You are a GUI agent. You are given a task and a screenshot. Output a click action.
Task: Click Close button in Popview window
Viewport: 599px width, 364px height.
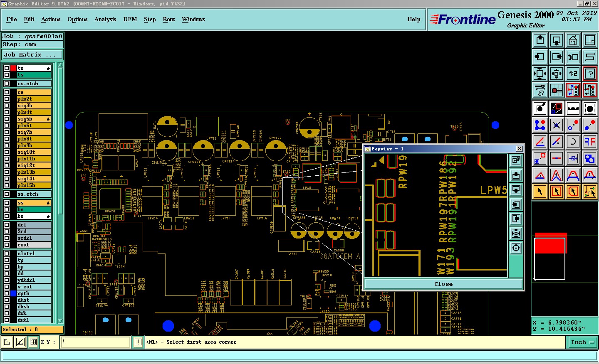point(443,284)
